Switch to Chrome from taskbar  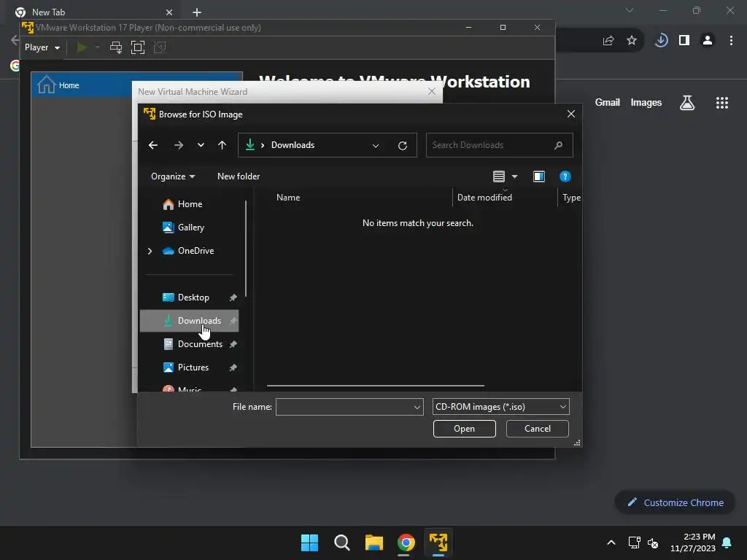coord(406,542)
